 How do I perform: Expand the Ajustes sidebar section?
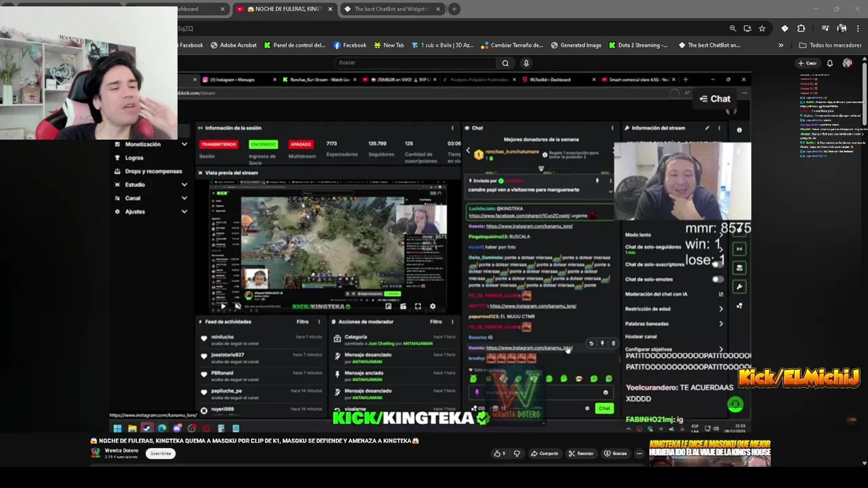click(184, 211)
